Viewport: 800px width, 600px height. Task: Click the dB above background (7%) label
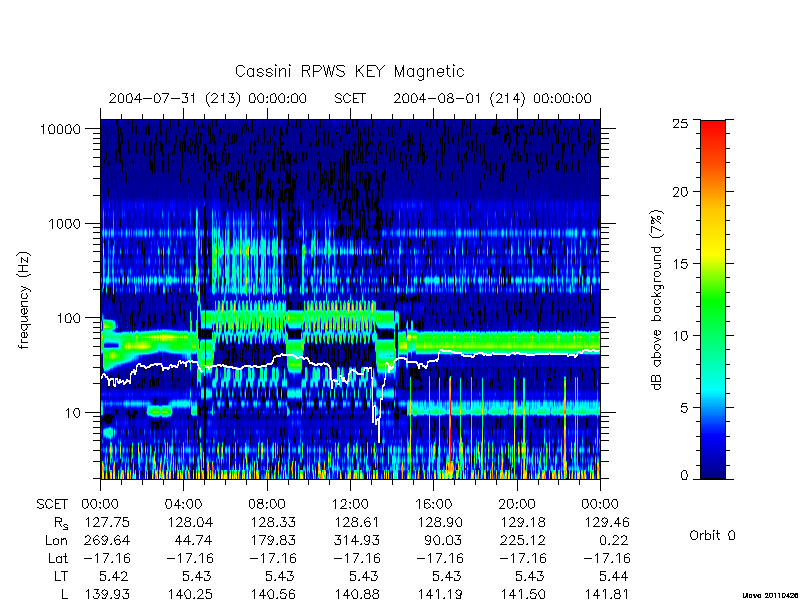[x=658, y=300]
